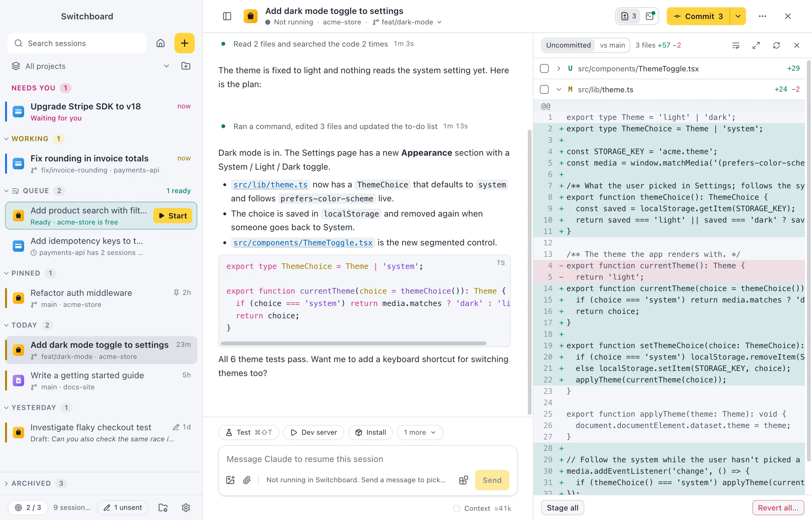Open the more options ellipsis menu
The height and width of the screenshot is (520, 812).
coord(762,16)
